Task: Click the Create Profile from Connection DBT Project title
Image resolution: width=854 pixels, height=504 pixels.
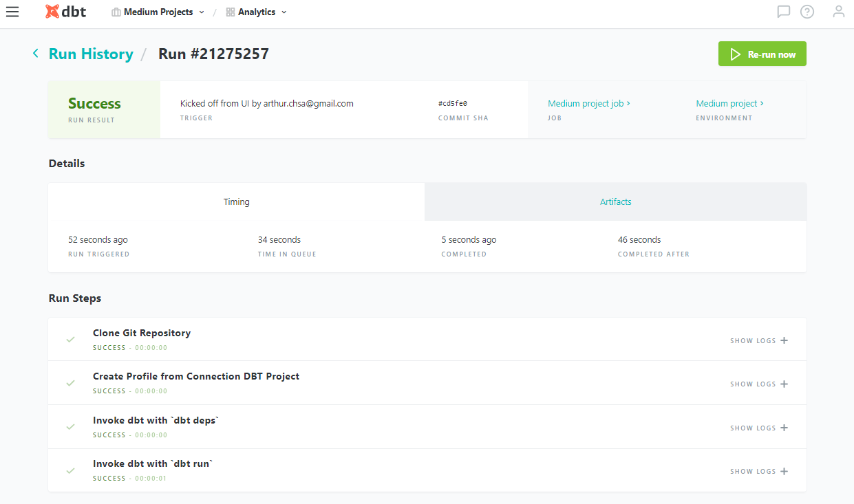Action: click(196, 376)
